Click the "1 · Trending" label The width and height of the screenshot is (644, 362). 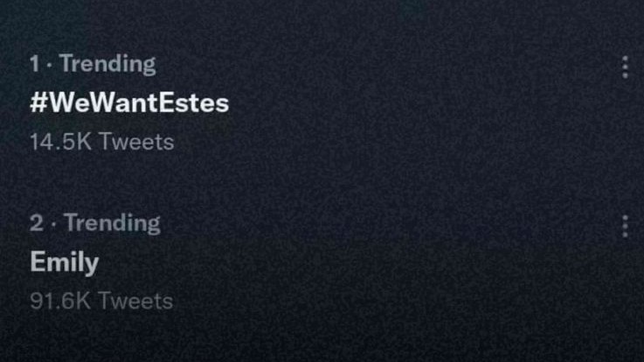(93, 64)
